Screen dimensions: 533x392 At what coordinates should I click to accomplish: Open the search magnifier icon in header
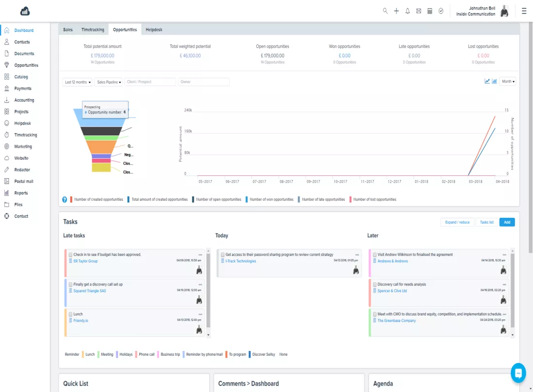pyautogui.click(x=385, y=11)
